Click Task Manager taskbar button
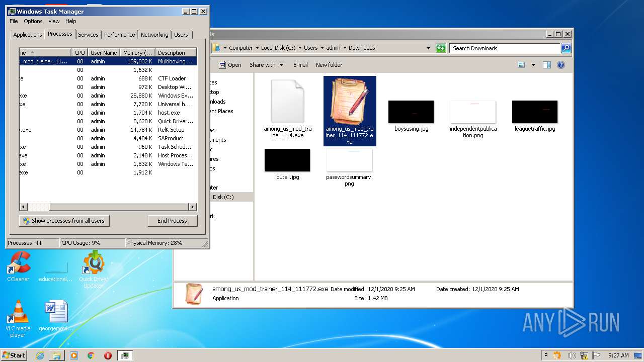644x362 pixels. click(125, 355)
